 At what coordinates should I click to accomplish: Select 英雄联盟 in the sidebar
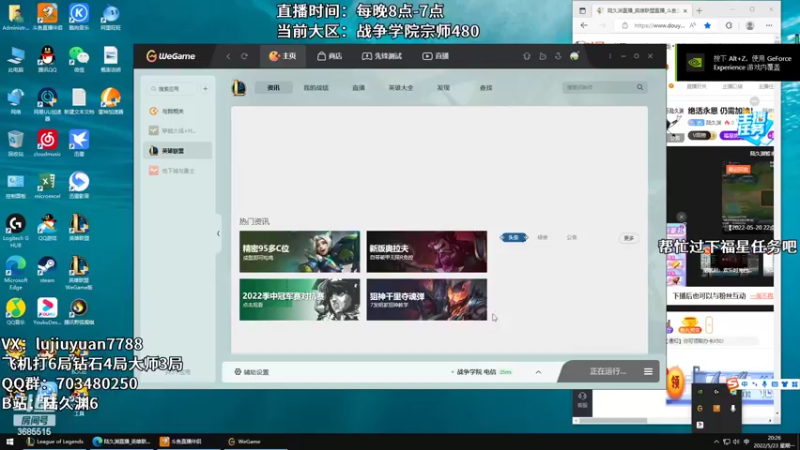click(178, 151)
